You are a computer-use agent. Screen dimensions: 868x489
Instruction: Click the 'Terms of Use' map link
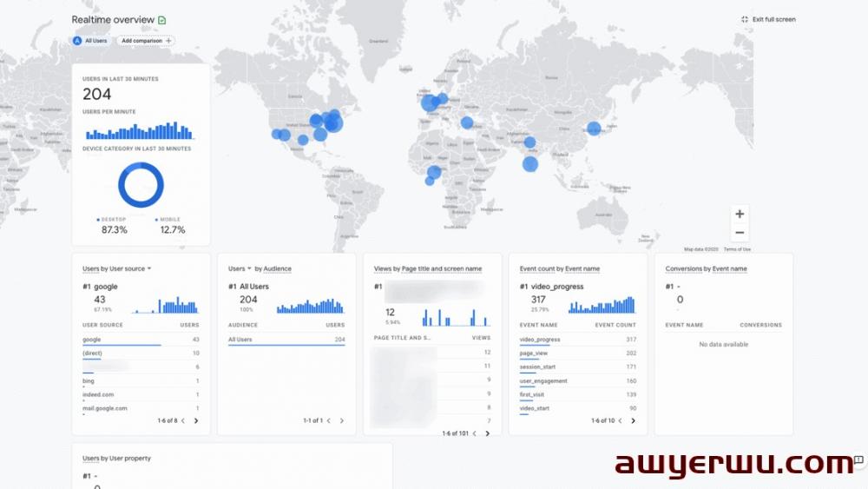tap(737, 249)
